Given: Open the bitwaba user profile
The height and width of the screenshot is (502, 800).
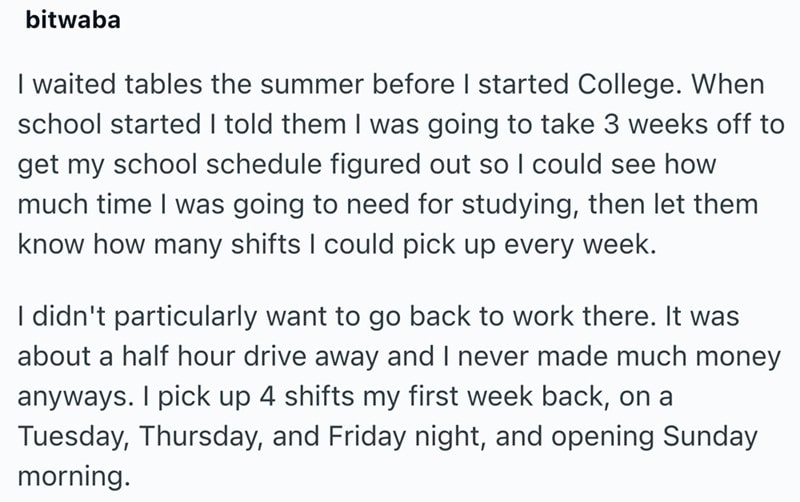Looking at the screenshot, I should pyautogui.click(x=69, y=21).
